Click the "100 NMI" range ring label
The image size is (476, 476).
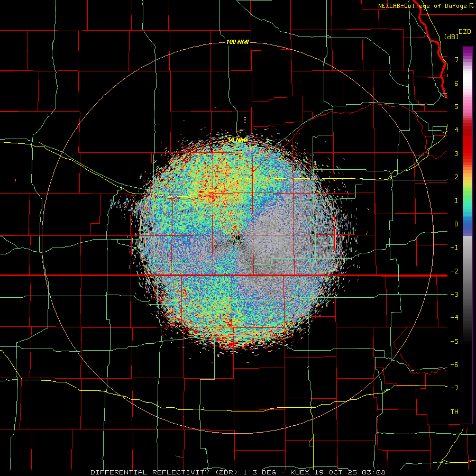tap(237, 42)
